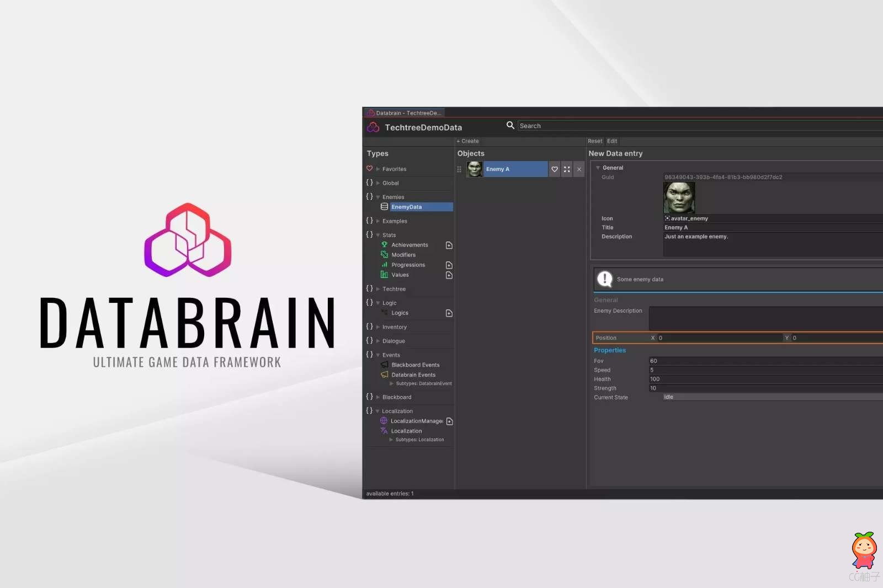Expand Subtypes: Localization
The height and width of the screenshot is (588, 883).
point(391,440)
